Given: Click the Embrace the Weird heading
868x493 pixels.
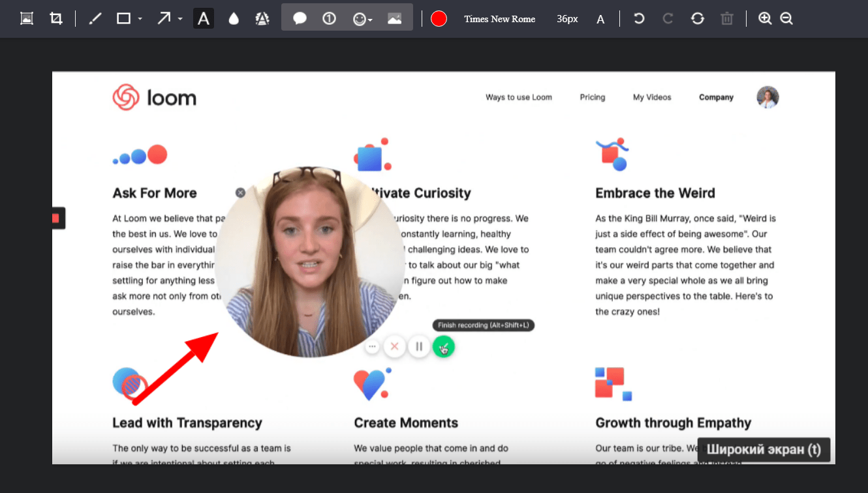Looking at the screenshot, I should click(x=655, y=193).
